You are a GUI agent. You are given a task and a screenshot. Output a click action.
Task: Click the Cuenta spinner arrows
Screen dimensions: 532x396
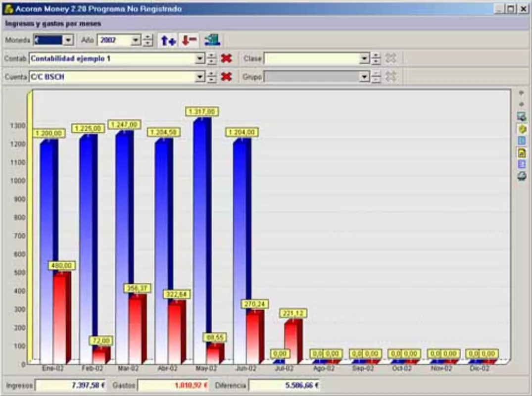[211, 77]
